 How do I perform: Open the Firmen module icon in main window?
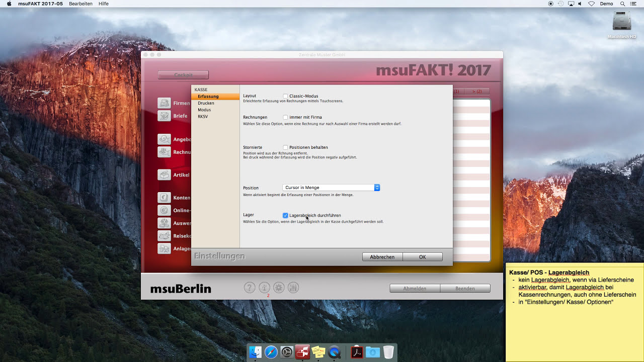pos(164,103)
